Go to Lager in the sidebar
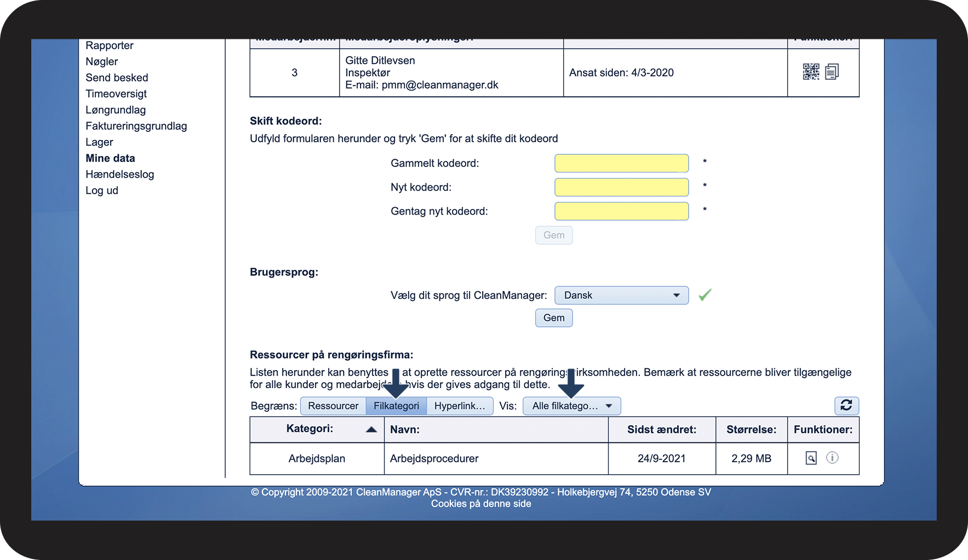 99,142
